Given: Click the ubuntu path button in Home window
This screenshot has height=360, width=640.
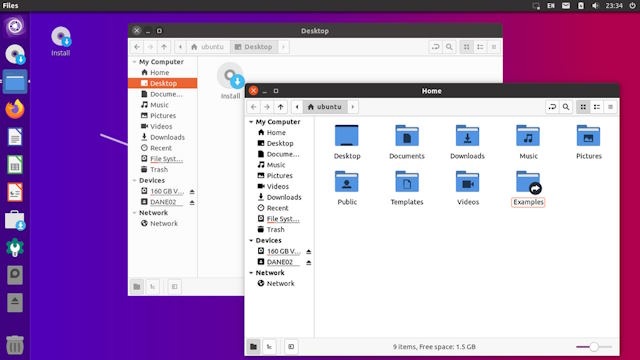Looking at the screenshot, I should (325, 107).
